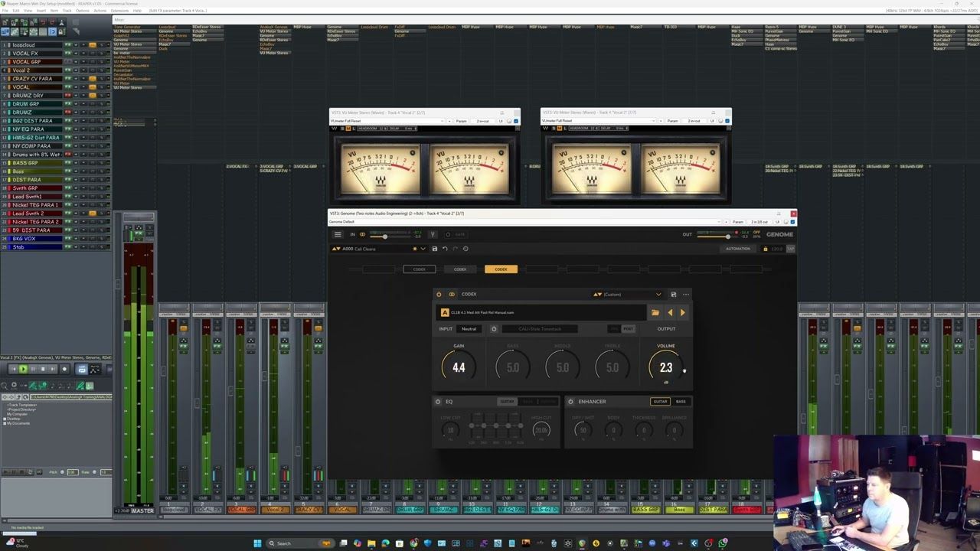Click the orange button on loopcloud track
Screen dimensions: 980x551
(x=93, y=45)
